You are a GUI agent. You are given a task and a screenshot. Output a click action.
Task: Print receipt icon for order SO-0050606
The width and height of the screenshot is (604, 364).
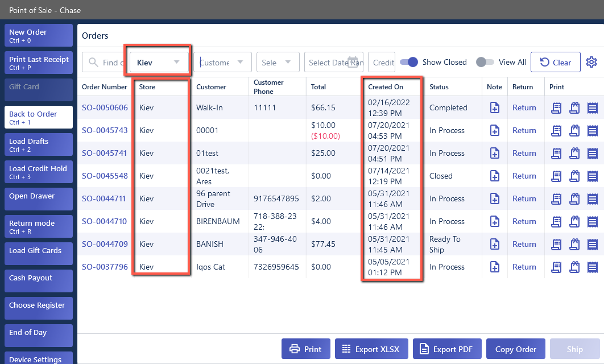point(556,108)
